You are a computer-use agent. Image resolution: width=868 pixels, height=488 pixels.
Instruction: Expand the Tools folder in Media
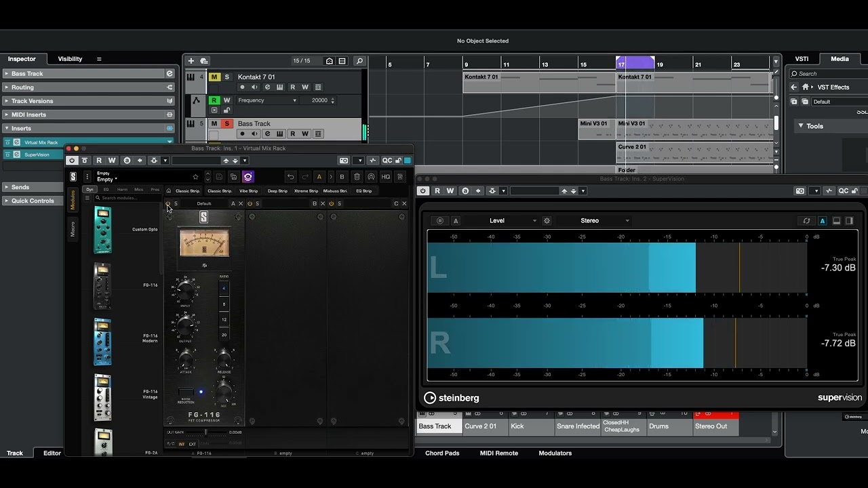click(800, 126)
